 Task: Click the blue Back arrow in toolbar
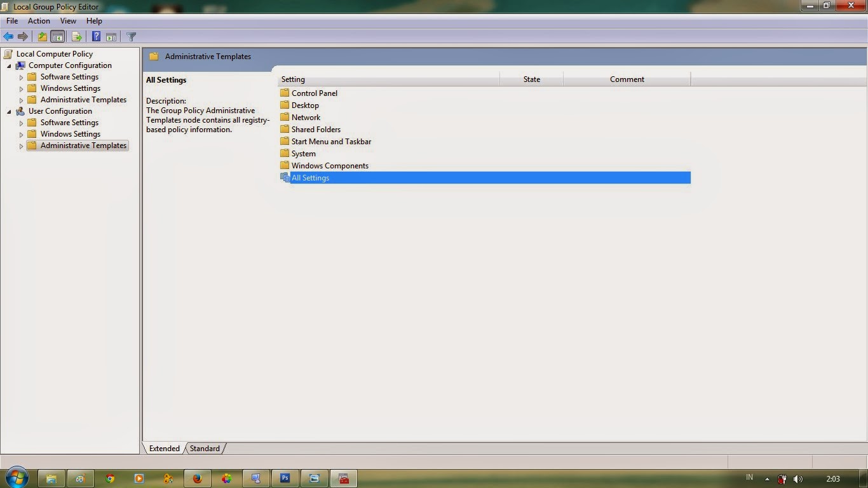(x=8, y=37)
